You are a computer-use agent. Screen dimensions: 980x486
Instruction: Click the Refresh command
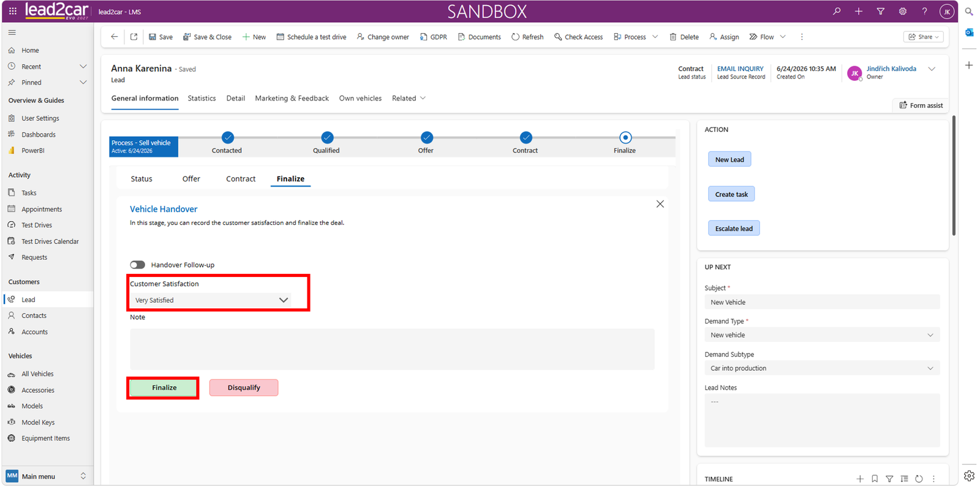click(x=527, y=37)
